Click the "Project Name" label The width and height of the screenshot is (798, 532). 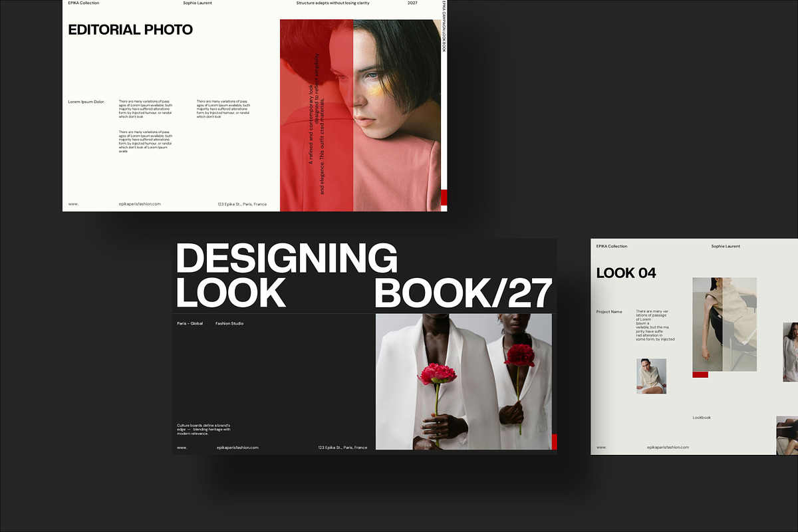609,311
